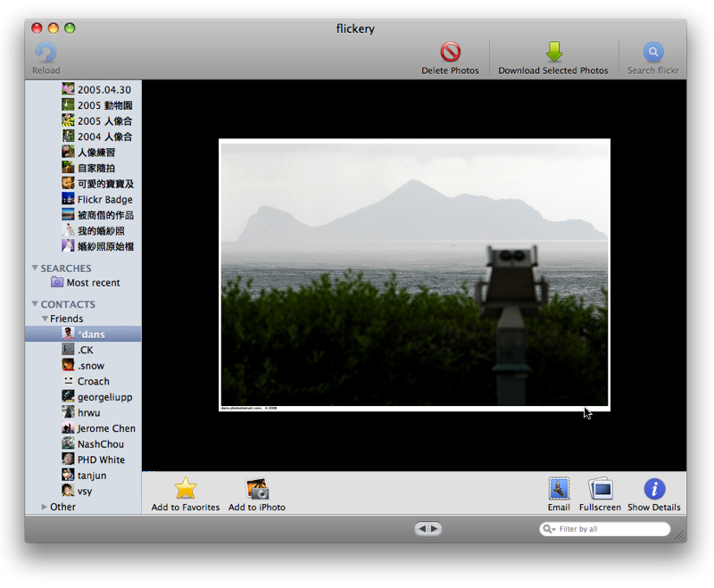
Task: Minimize the flickery window
Action: (54, 29)
